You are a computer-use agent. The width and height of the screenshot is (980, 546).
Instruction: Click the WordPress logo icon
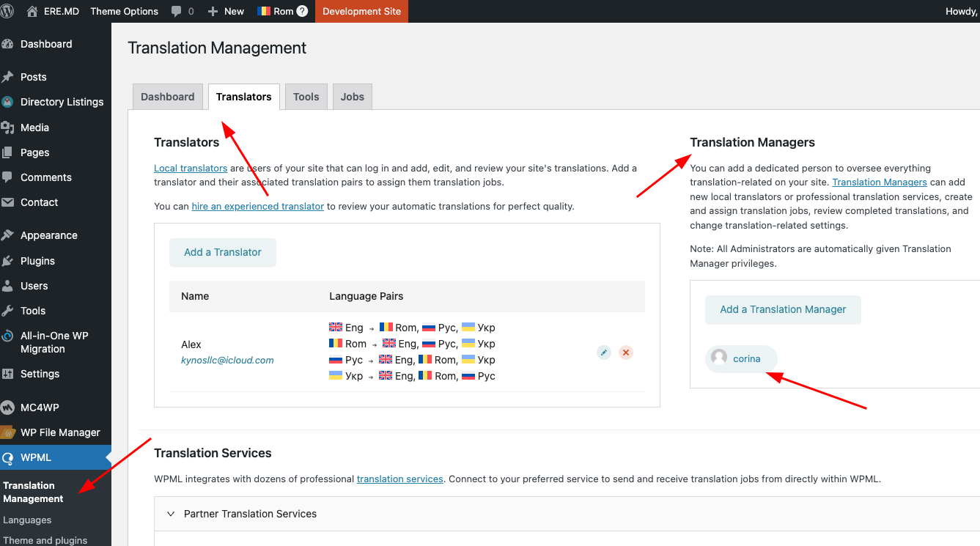pos(7,11)
